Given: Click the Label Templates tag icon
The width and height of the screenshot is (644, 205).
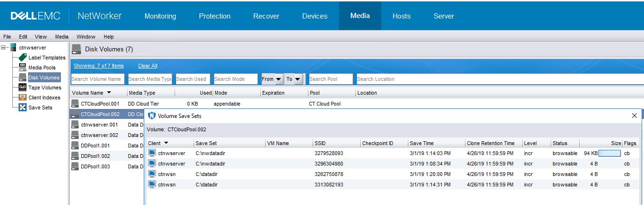Looking at the screenshot, I should click(x=22, y=58).
